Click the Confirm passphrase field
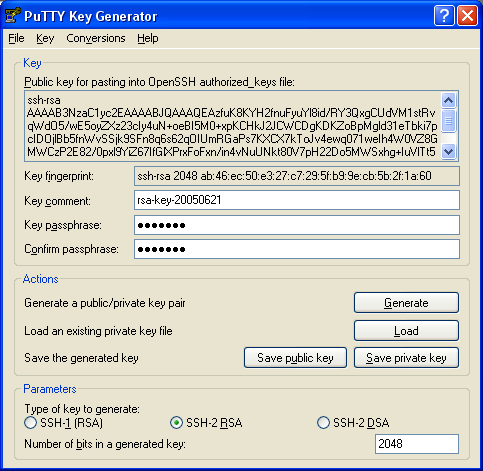The height and width of the screenshot is (471, 483). (297, 249)
